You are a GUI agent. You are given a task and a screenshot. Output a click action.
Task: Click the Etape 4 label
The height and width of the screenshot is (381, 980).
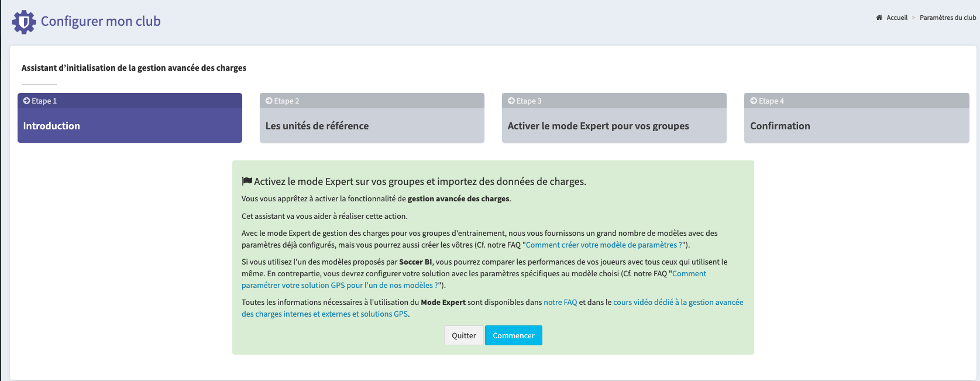[771, 101]
